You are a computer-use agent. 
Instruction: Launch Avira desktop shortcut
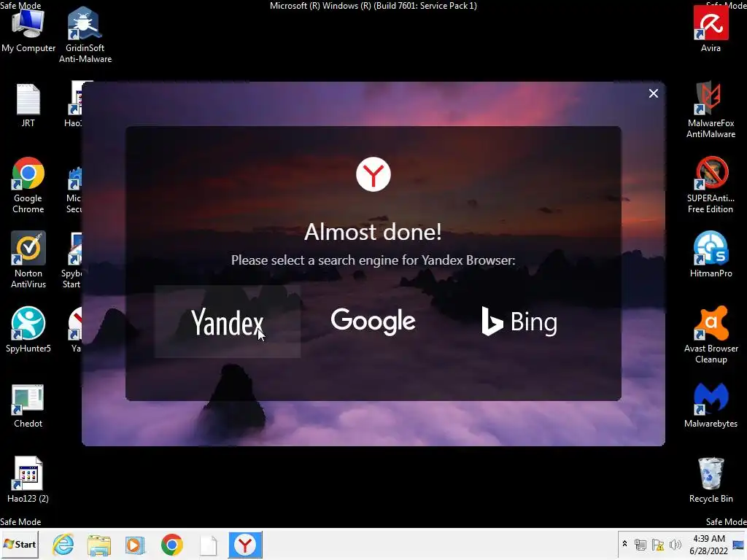coord(711,29)
